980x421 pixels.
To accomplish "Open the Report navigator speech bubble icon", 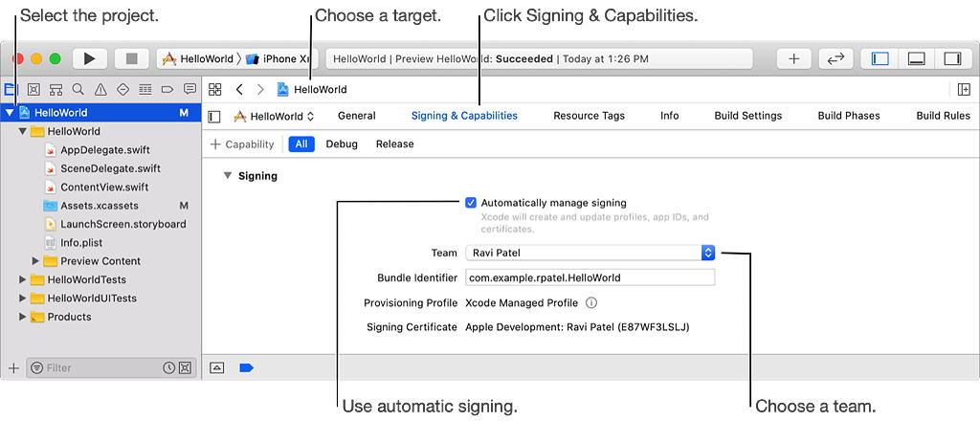I will (x=189, y=89).
